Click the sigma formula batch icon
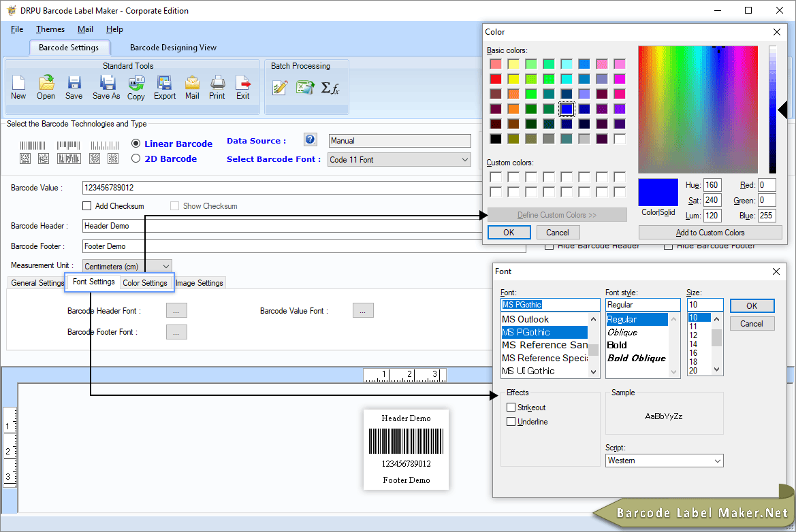 click(x=330, y=88)
